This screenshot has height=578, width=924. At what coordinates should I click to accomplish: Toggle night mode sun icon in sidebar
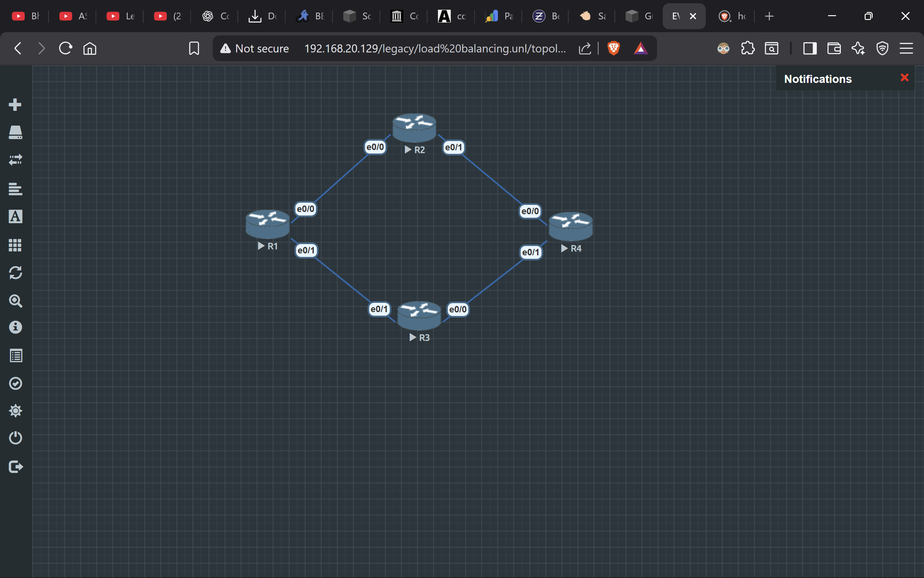(x=15, y=411)
